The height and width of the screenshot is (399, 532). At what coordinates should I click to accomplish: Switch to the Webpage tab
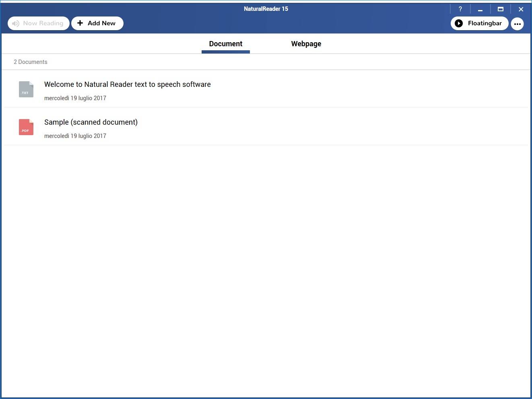click(306, 44)
